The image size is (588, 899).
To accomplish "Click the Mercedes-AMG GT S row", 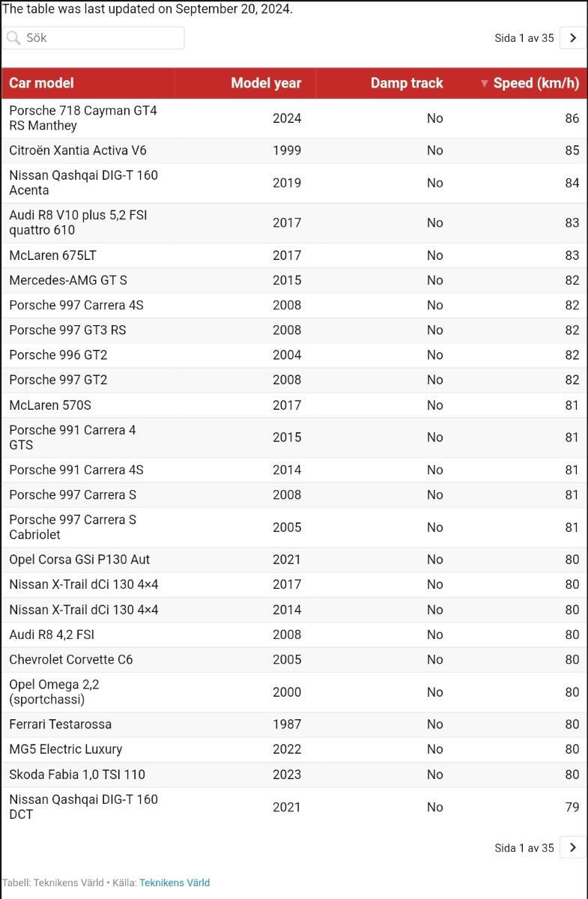I will 294,280.
